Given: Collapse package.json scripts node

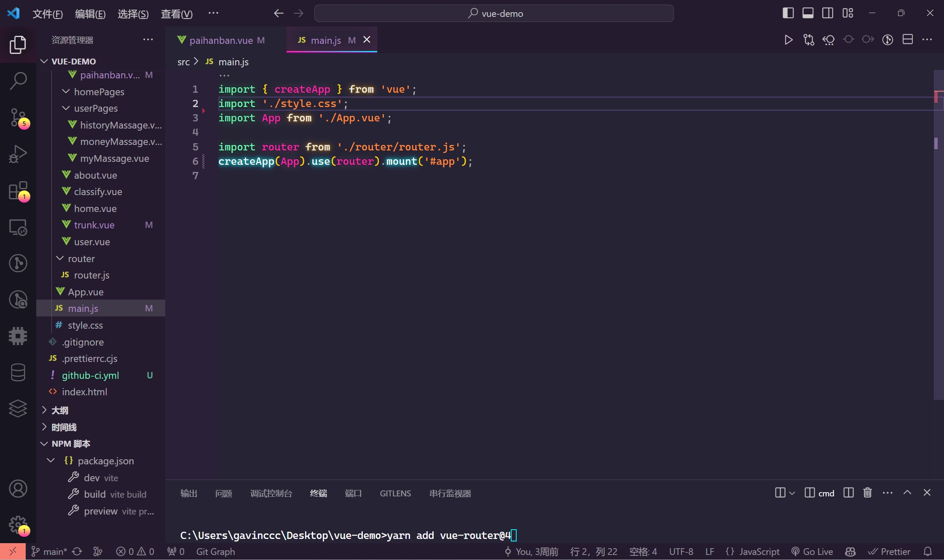Looking at the screenshot, I should click(x=51, y=461).
